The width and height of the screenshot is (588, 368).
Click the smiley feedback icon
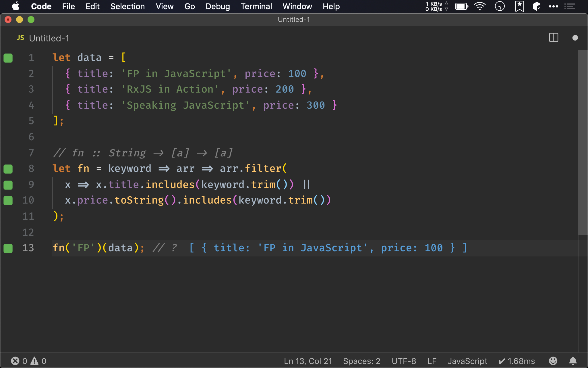point(553,361)
